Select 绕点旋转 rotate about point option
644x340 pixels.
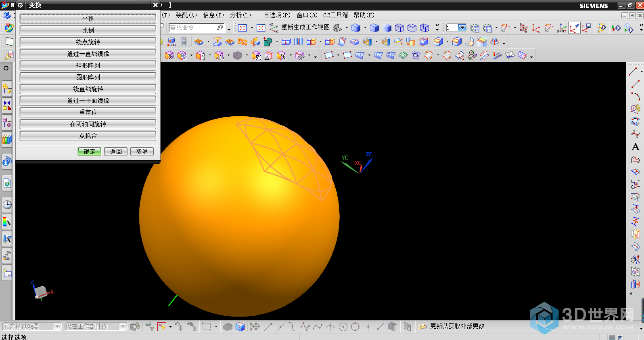point(88,42)
